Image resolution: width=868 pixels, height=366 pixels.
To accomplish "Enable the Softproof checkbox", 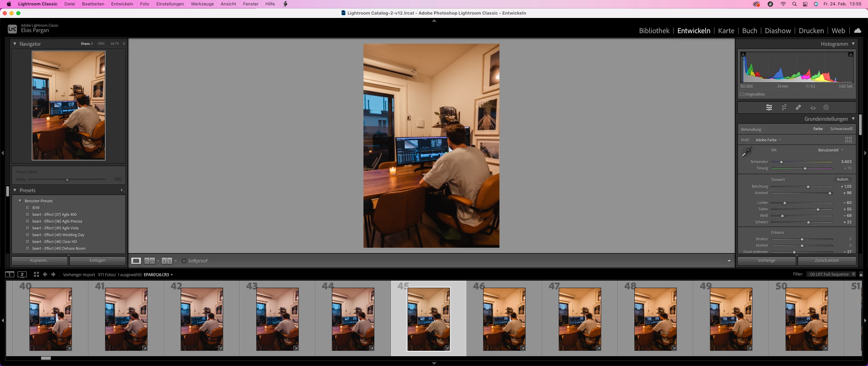I will pyautogui.click(x=184, y=261).
